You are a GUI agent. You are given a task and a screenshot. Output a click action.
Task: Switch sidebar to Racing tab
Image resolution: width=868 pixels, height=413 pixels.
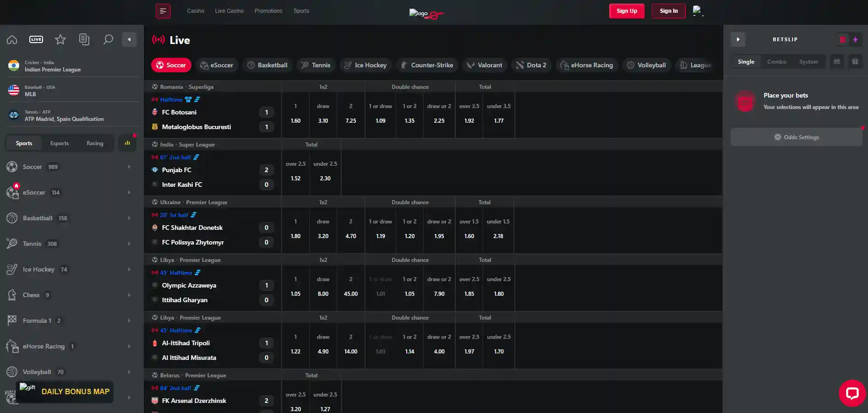[95, 143]
